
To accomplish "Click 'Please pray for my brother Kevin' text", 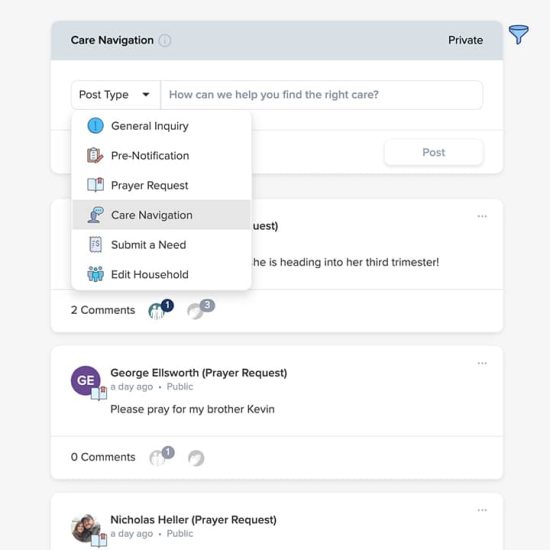I will coord(192,409).
